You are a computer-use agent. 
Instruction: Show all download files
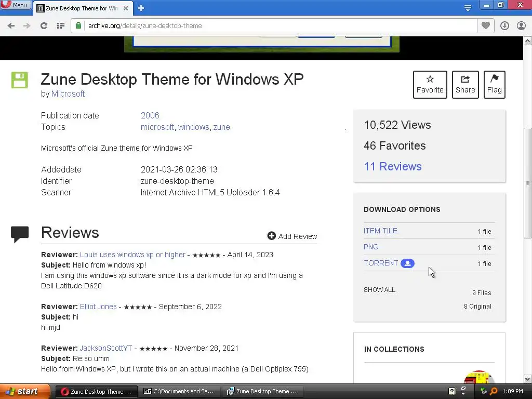tap(379, 290)
